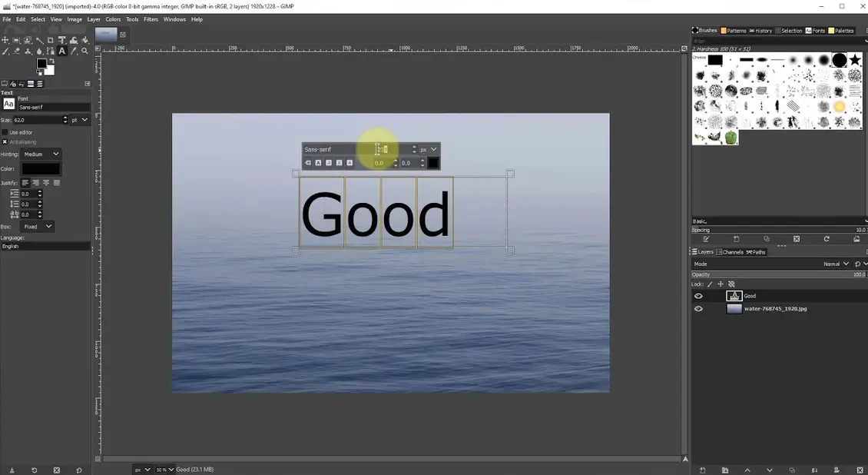Open the Hinting dropdown set to Medium

point(41,154)
